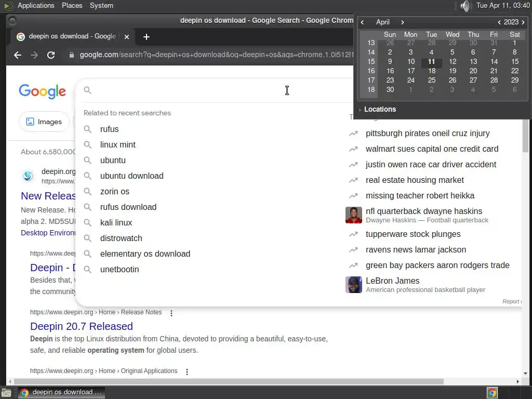532x399 pixels.
Task: Click the horizontal scrollbar at page bottom
Action: 229,382
